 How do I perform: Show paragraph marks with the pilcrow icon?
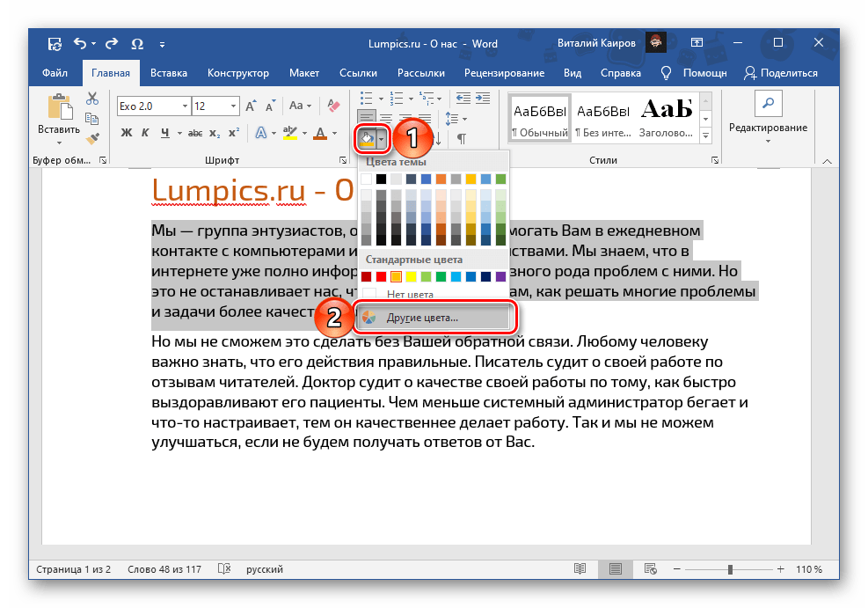[461, 138]
